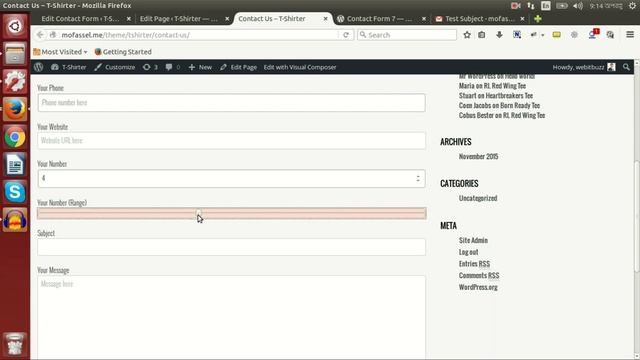Click the Your Number range slider handle
This screenshot has height=360, width=640.
click(198, 213)
